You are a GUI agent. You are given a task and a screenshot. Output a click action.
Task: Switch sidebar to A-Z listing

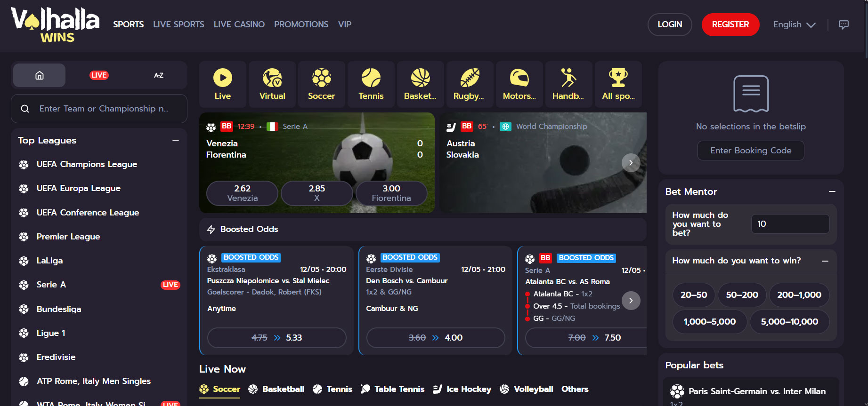159,75
